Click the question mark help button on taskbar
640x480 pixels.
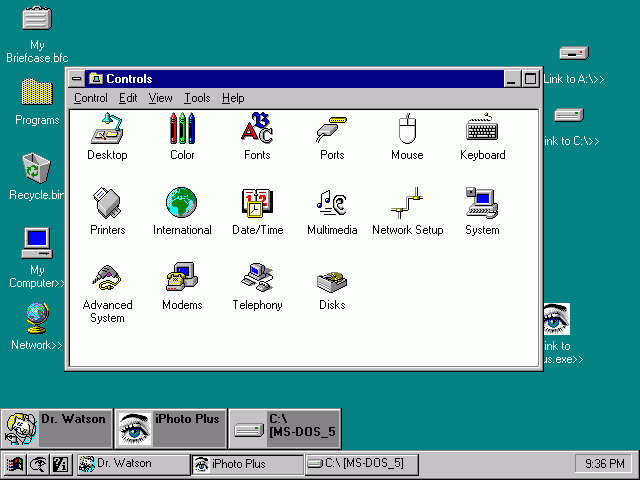[61, 464]
